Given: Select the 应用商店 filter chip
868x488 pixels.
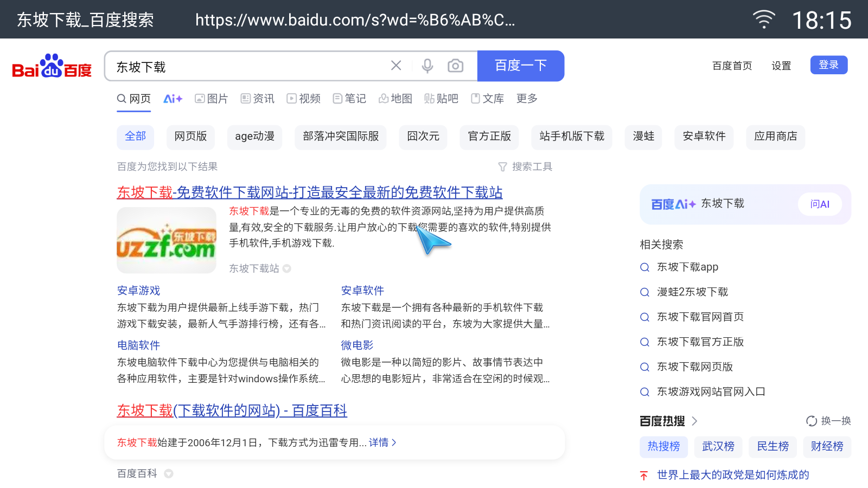Looking at the screenshot, I should pos(776,137).
